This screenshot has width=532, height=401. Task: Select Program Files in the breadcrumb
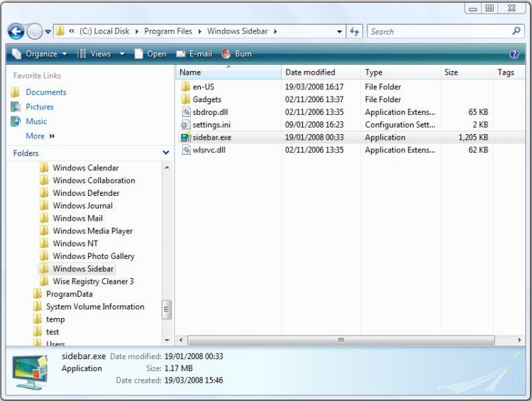click(x=168, y=31)
